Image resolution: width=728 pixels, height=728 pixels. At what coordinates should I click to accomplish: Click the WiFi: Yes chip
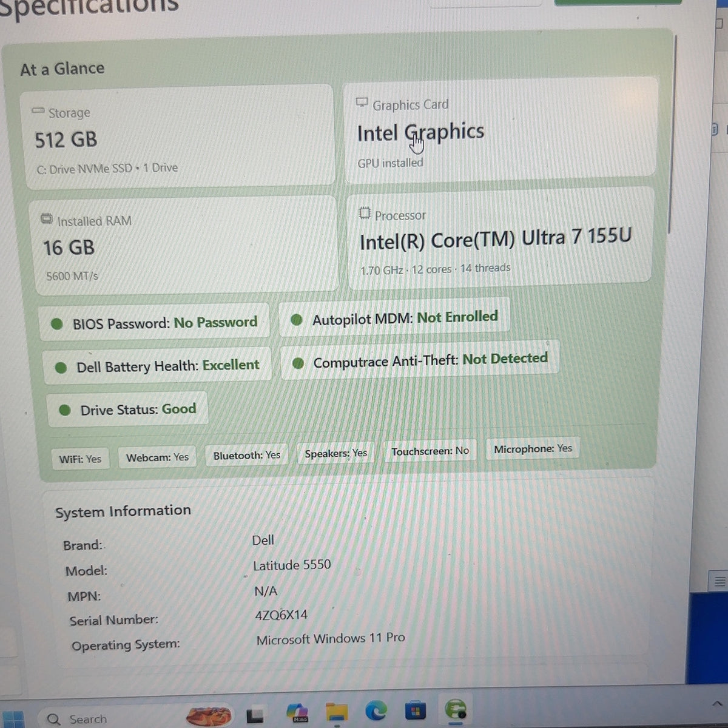click(x=80, y=459)
